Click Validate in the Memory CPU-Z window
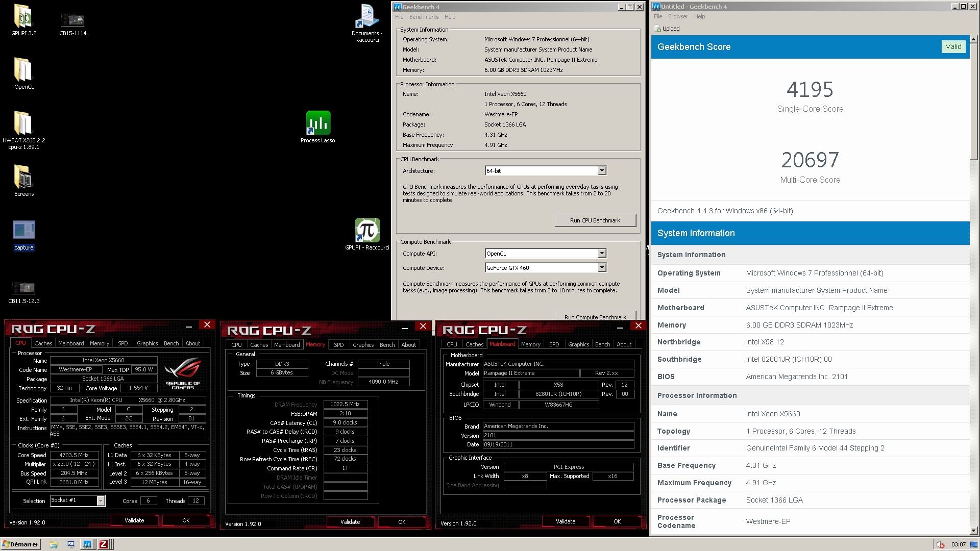The width and height of the screenshot is (980, 551). 350,522
